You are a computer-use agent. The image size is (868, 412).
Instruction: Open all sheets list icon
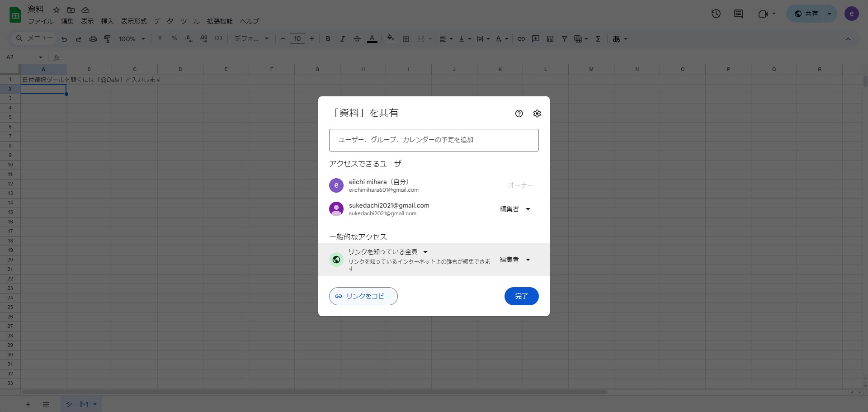coord(46,404)
